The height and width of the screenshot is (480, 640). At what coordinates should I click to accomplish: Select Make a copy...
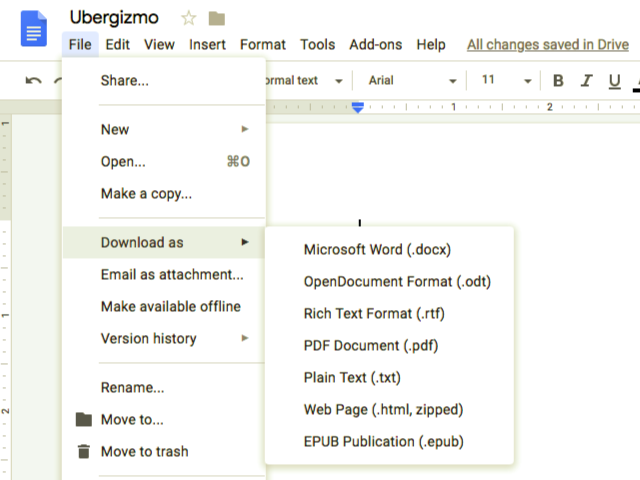164,193
